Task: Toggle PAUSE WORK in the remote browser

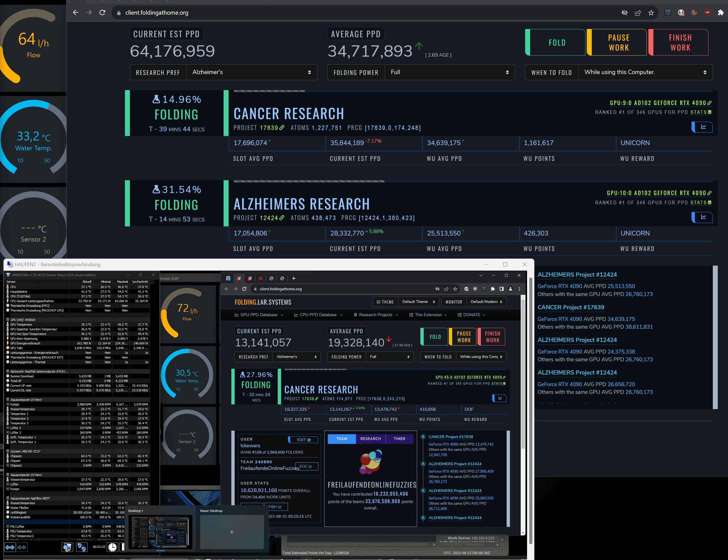Action: 464,337
